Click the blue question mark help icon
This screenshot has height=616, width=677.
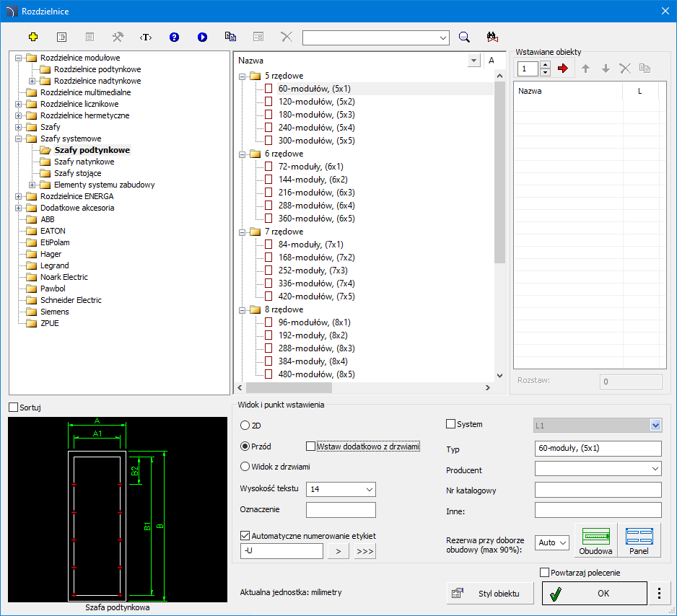click(174, 37)
